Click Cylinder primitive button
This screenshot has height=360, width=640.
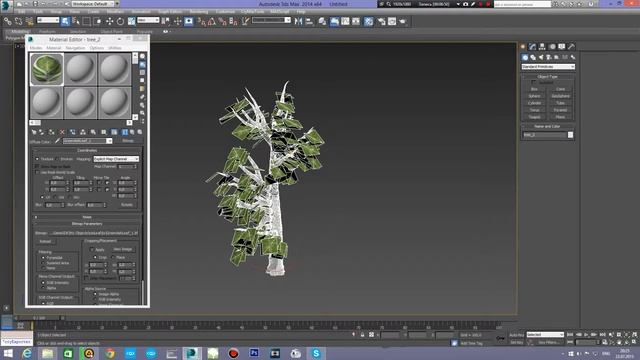click(x=534, y=103)
